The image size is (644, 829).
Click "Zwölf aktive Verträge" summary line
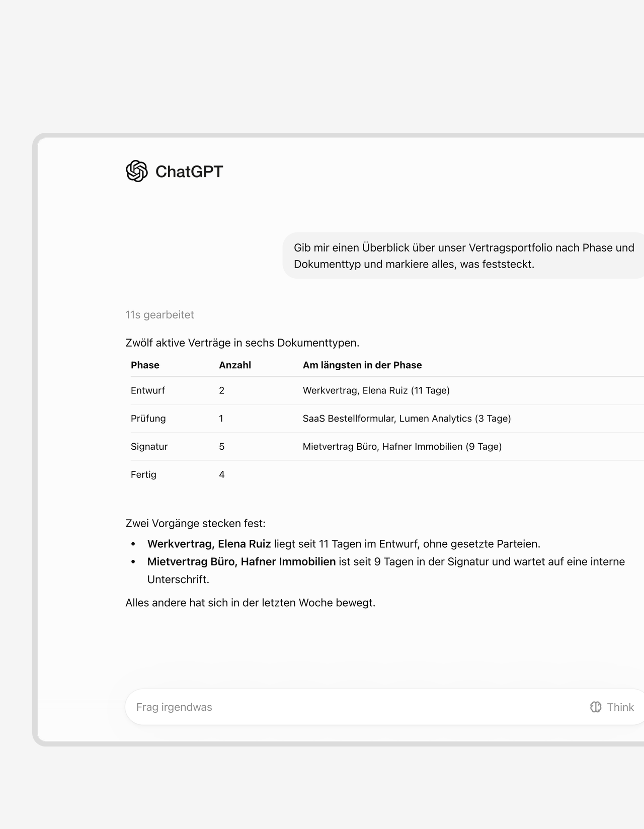tap(242, 343)
